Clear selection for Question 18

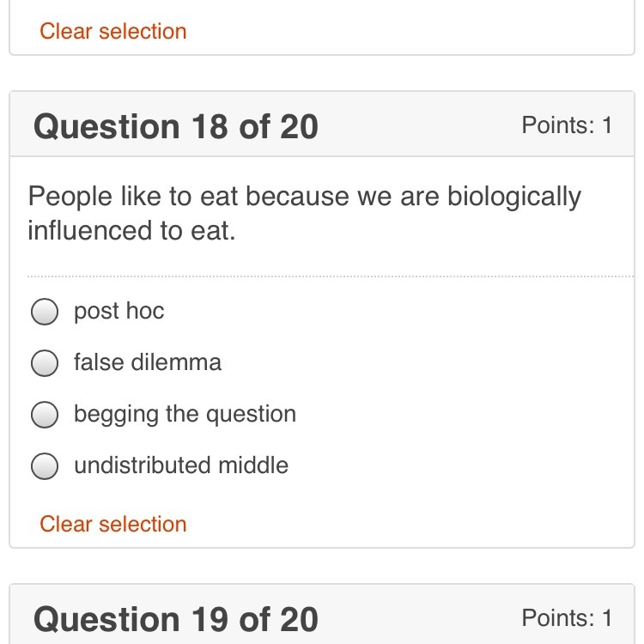coord(113,524)
